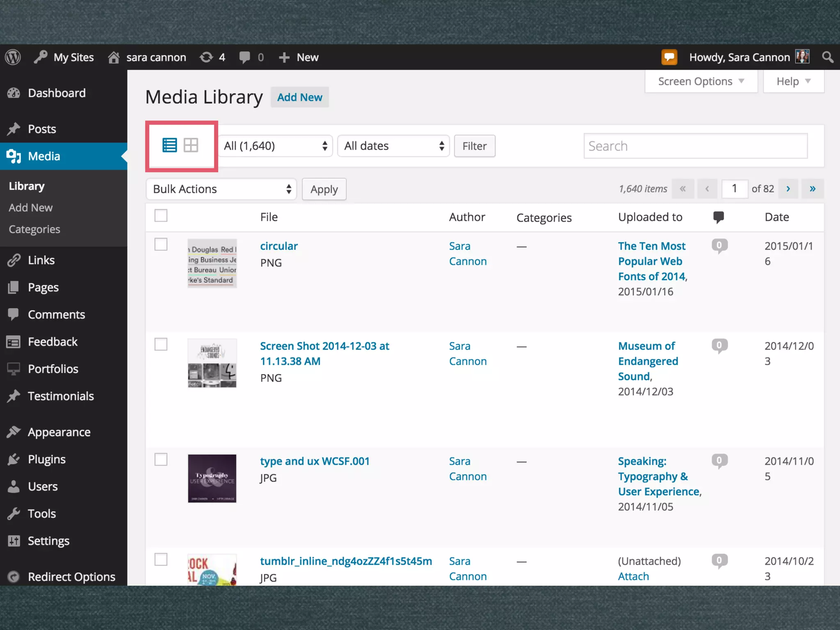
Task: Go to next page arrow
Action: (x=788, y=189)
